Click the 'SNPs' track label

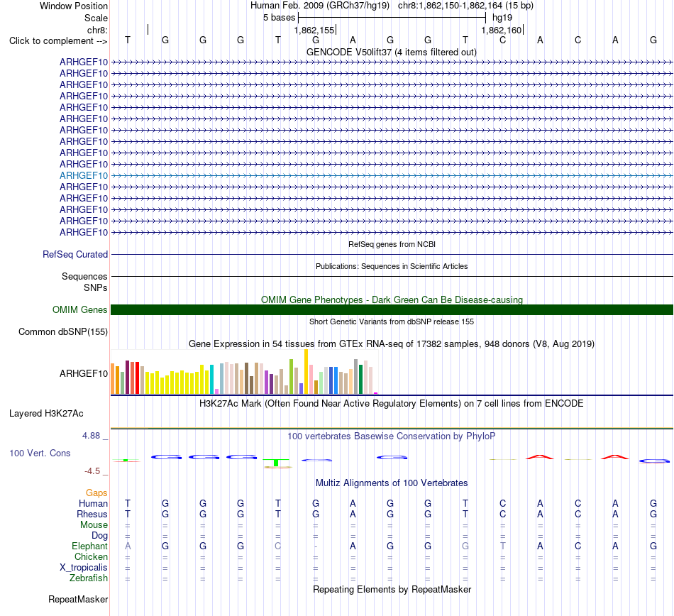coord(96,287)
